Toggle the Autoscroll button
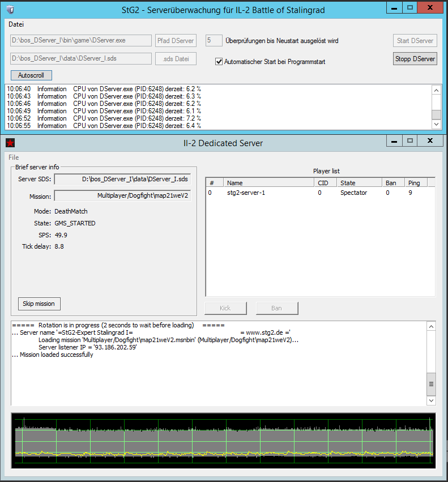Image resolution: width=448 pixels, height=482 pixels. (x=31, y=75)
